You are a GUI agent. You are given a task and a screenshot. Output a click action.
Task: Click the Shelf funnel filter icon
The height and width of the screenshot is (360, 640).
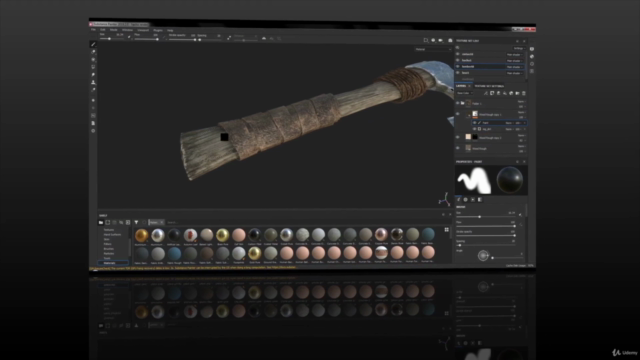136,222
